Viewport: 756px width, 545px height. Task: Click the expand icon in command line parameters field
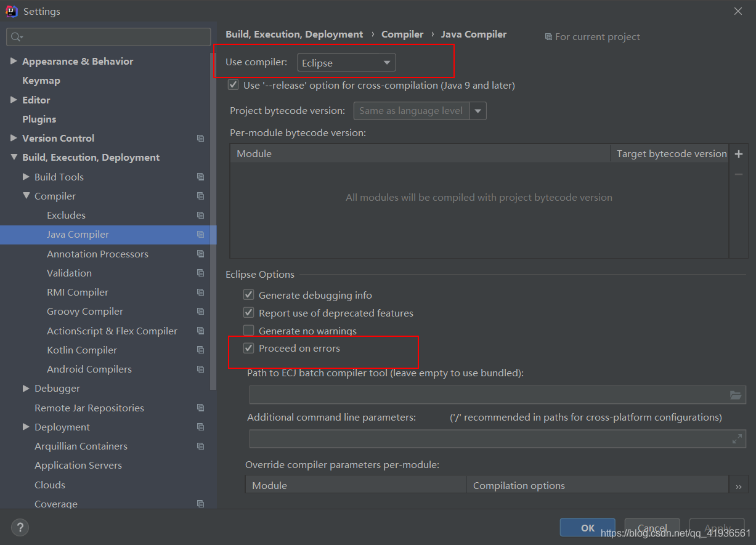tap(737, 439)
